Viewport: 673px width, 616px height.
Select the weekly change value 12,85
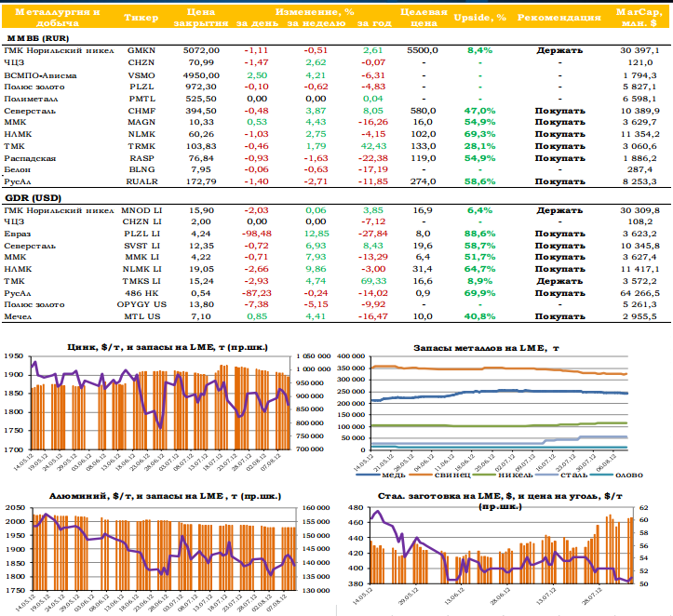316,234
